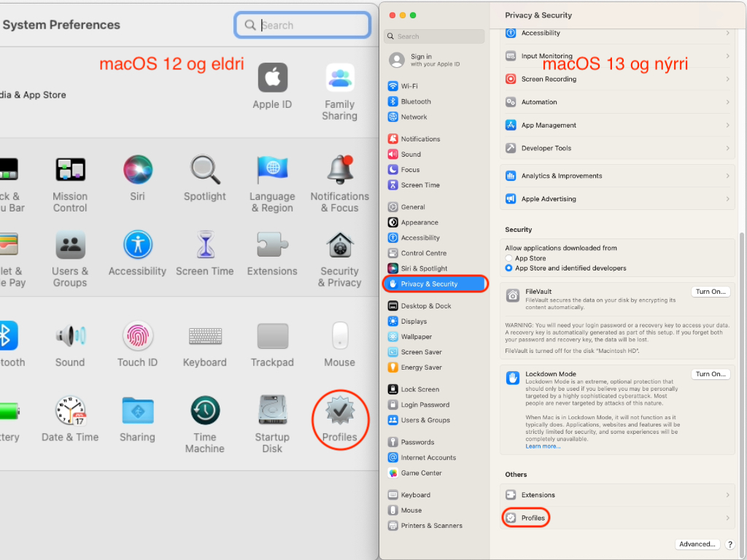Open Sound icon in System Preferences

70,344
